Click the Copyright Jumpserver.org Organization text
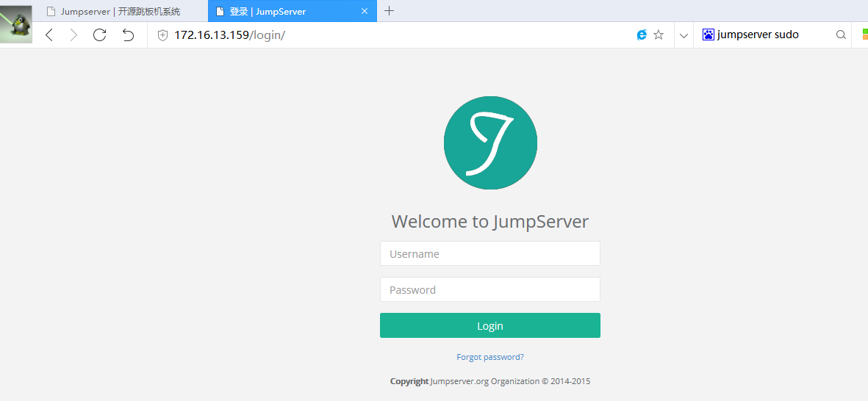 click(490, 381)
